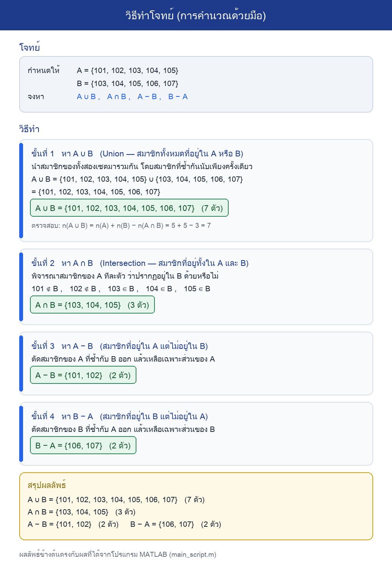Click the A ∪ B line in the yellow summary

click(x=116, y=500)
